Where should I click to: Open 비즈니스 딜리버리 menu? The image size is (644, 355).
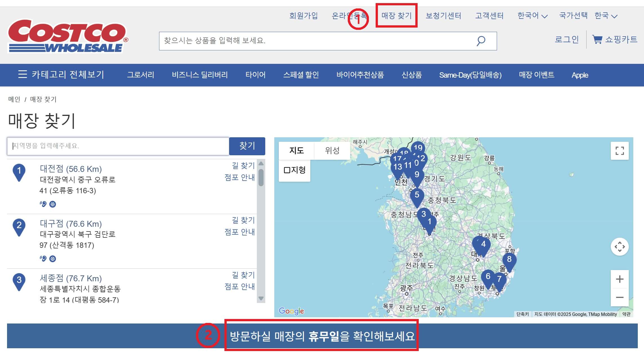point(200,75)
